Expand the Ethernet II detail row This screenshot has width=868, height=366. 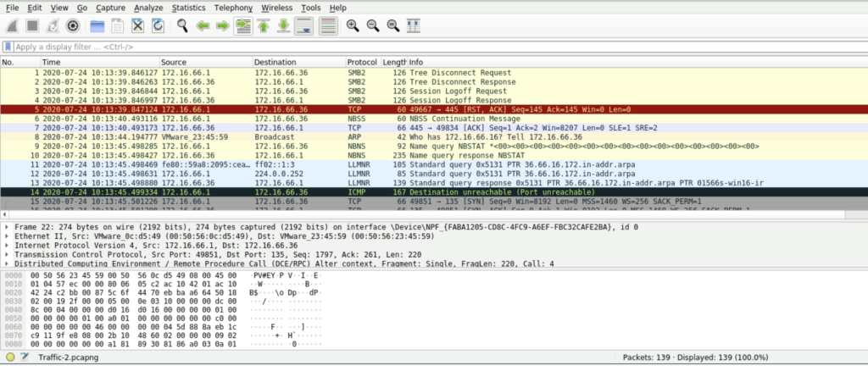click(7, 237)
